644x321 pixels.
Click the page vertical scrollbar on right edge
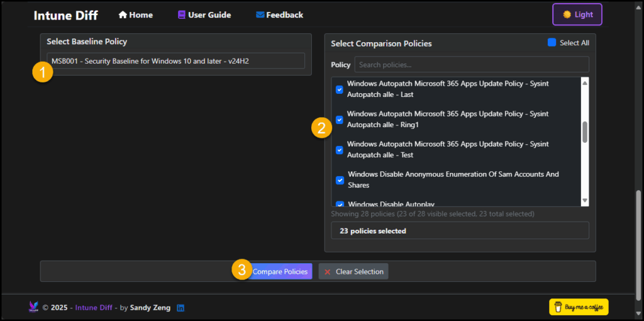point(639,245)
